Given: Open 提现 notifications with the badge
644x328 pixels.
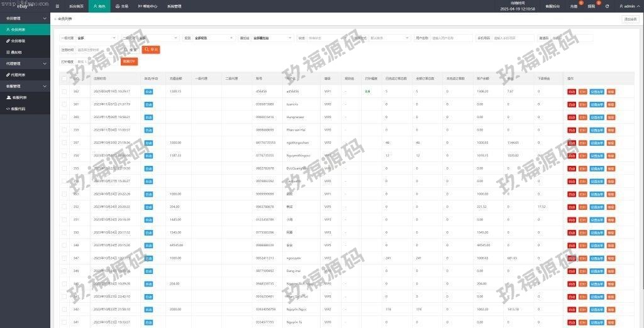Looking at the screenshot, I should pos(591,6).
